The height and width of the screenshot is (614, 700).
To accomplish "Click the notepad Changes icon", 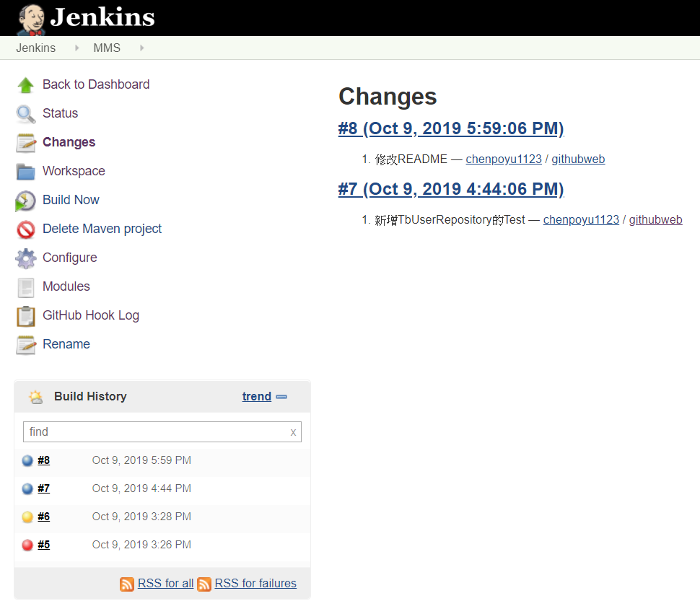I will click(x=25, y=143).
